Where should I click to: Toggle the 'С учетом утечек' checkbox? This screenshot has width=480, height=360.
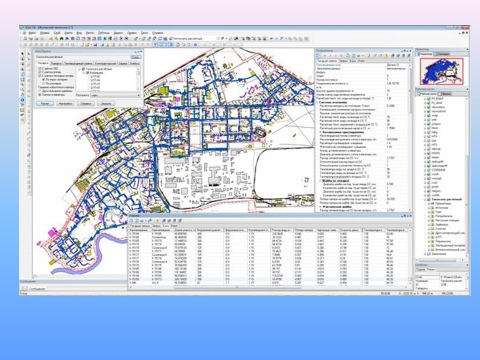[x=50, y=72]
